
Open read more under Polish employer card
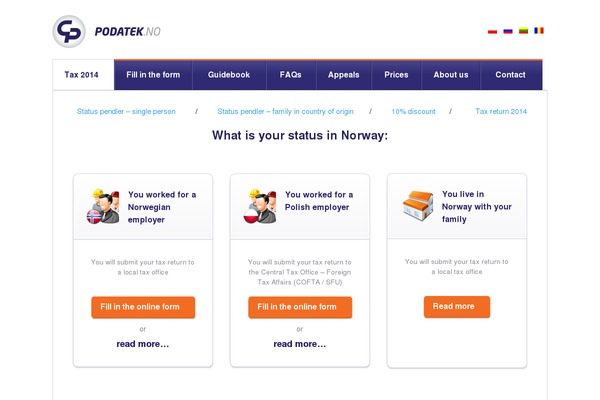[300, 344]
